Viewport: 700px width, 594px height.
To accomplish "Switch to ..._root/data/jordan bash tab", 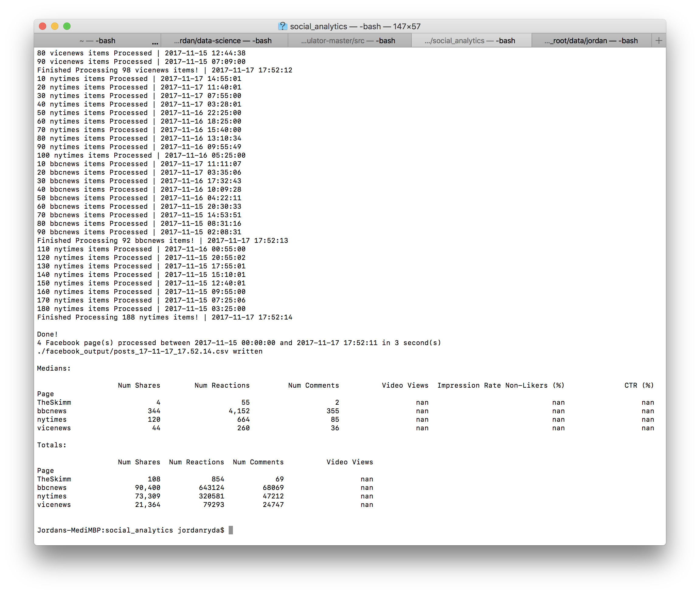I will [x=591, y=41].
